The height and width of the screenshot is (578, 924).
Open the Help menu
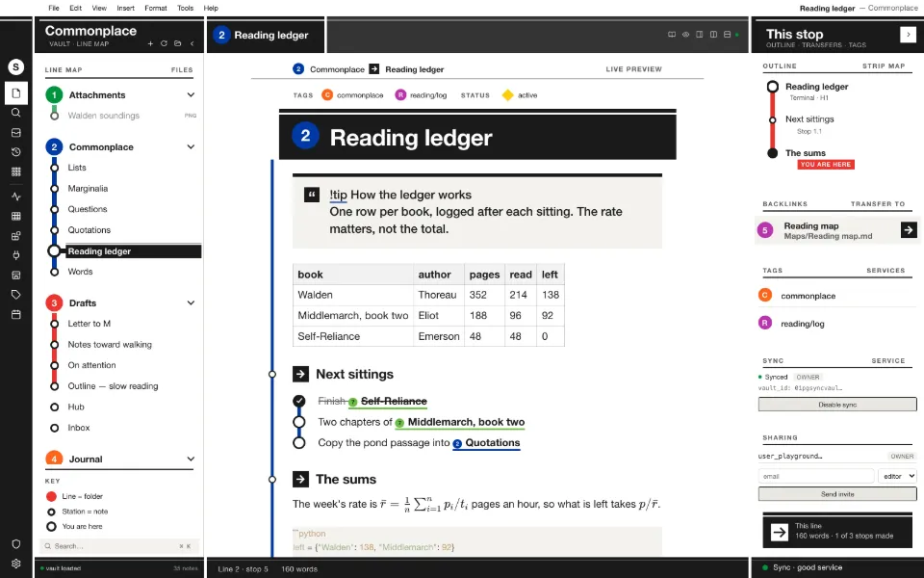pos(211,9)
